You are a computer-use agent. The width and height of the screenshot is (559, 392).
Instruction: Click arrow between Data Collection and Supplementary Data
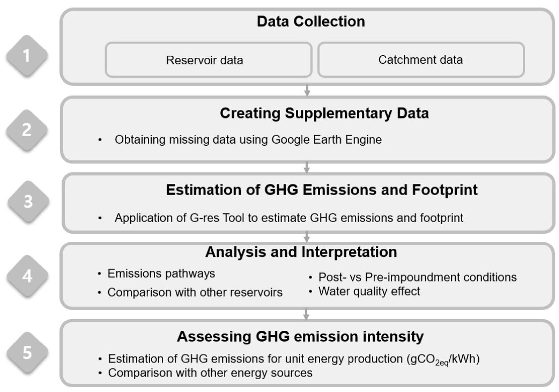tap(307, 90)
